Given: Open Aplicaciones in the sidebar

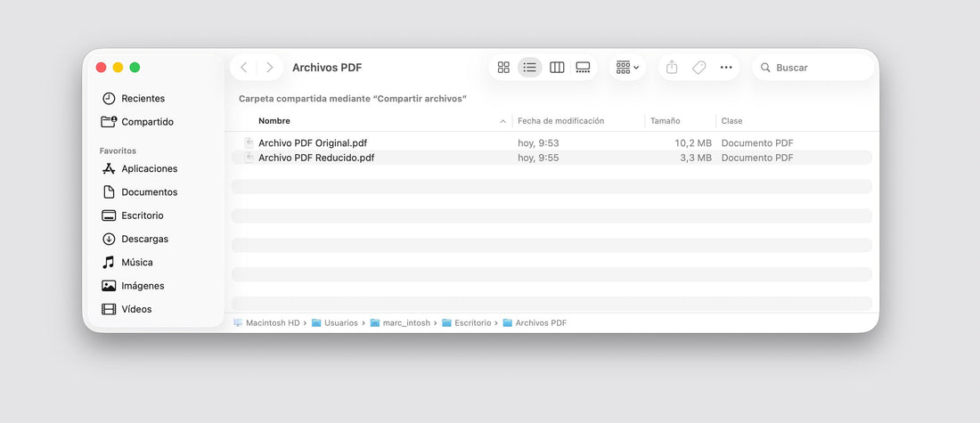Looking at the screenshot, I should [150, 168].
